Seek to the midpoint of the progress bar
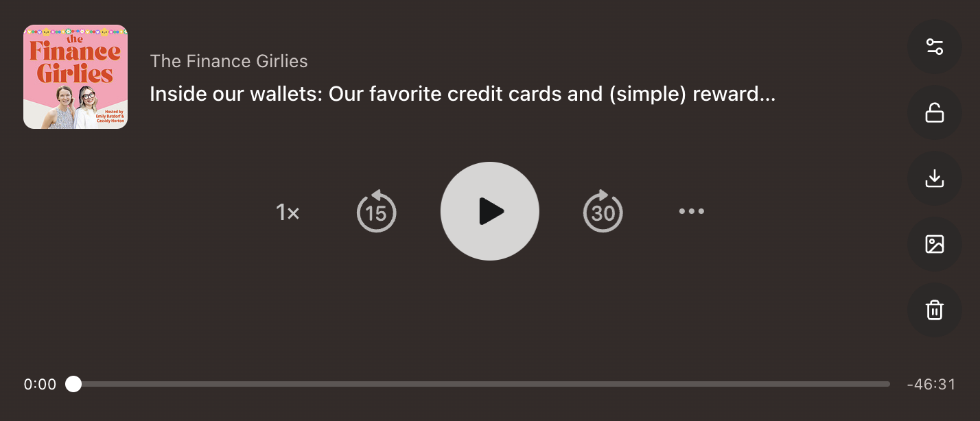This screenshot has width=980, height=421. tap(482, 384)
